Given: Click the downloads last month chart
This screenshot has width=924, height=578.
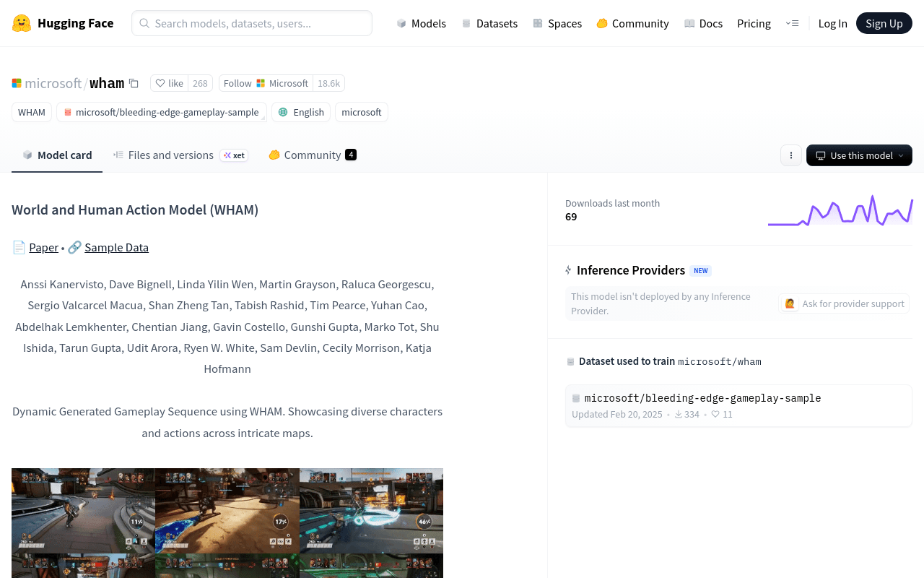Looking at the screenshot, I should pyautogui.click(x=840, y=210).
